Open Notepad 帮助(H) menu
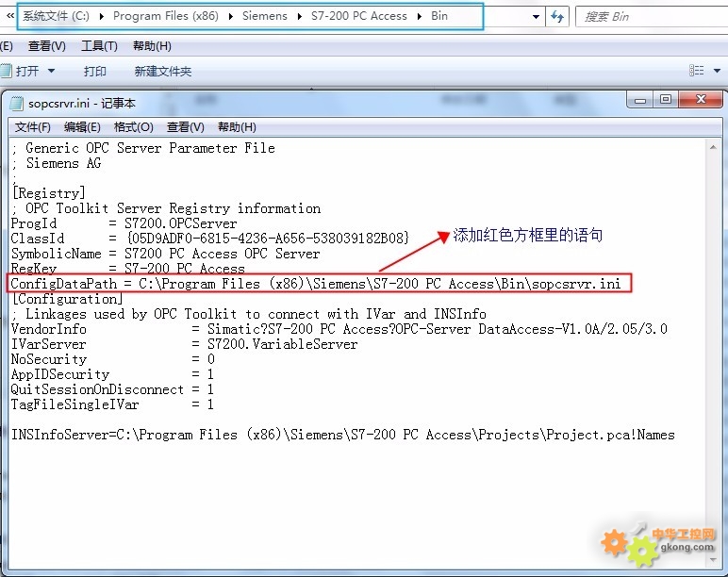The height and width of the screenshot is (577, 728). coord(237,127)
